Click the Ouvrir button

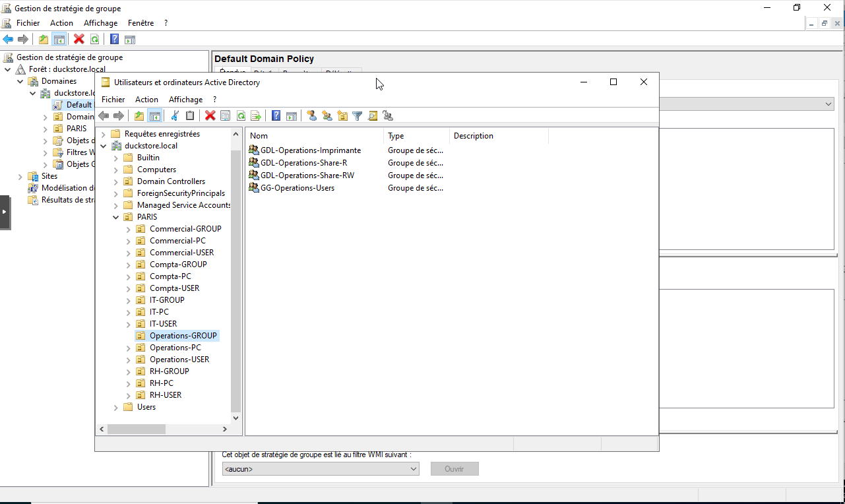tap(454, 469)
